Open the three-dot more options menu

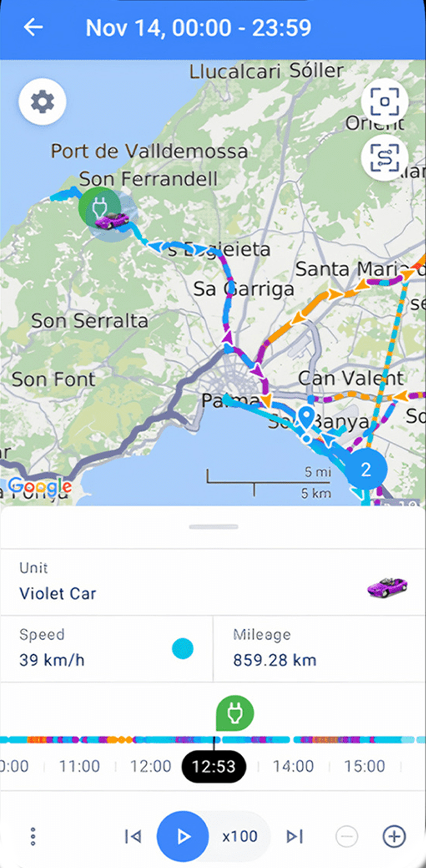(x=33, y=836)
